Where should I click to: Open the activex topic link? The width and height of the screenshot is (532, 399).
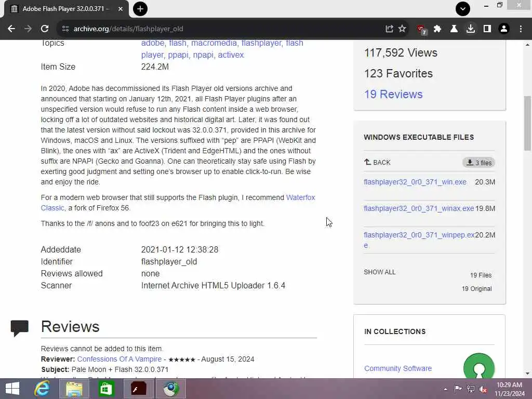coord(231,55)
